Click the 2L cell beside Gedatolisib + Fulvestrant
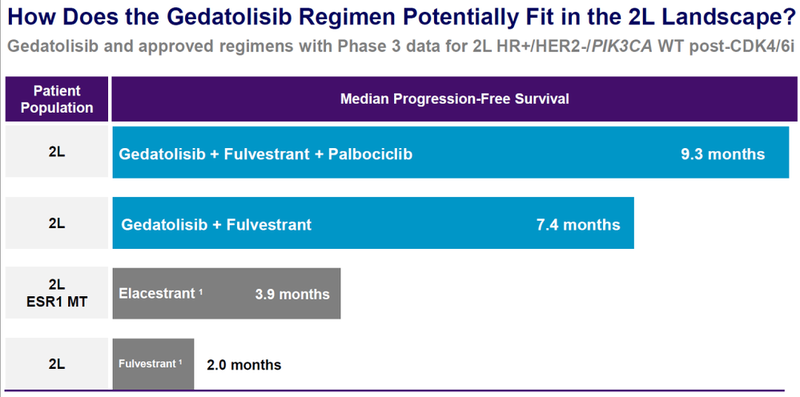 point(57,223)
